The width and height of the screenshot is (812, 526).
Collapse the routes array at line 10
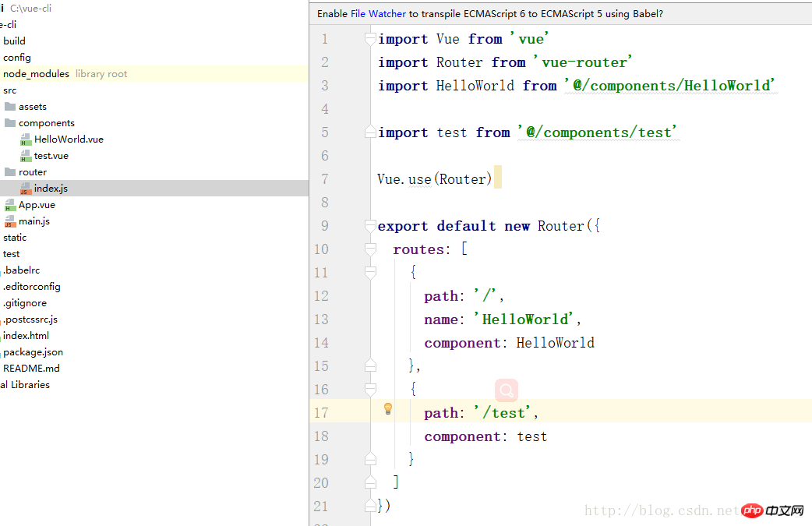[370, 249]
